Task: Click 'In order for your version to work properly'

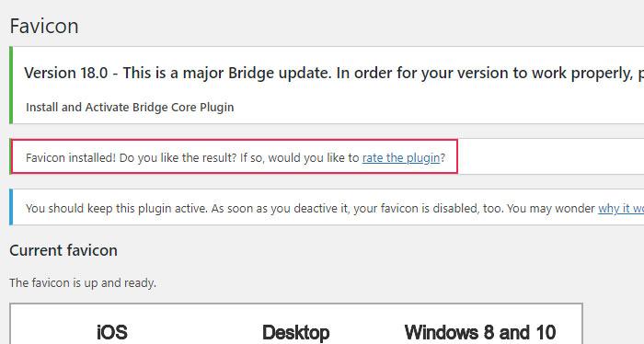Action: [x=485, y=73]
